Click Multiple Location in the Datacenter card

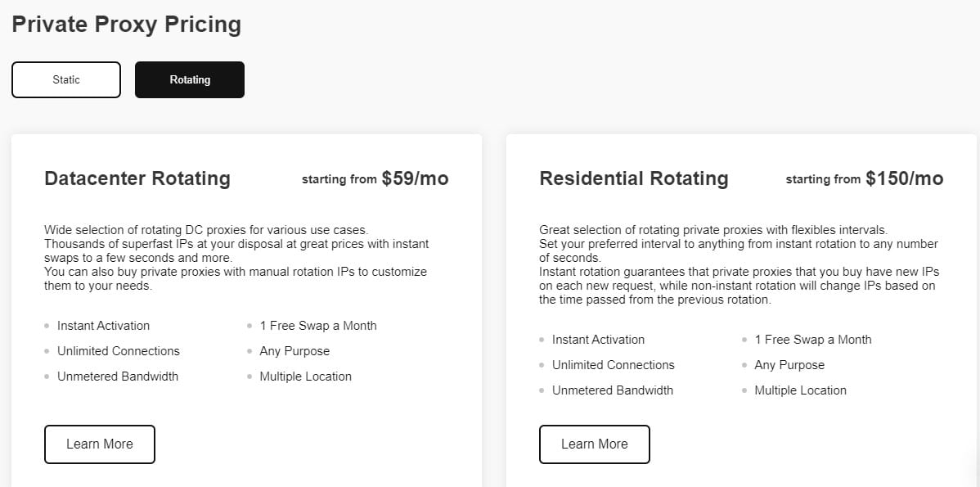coord(306,377)
